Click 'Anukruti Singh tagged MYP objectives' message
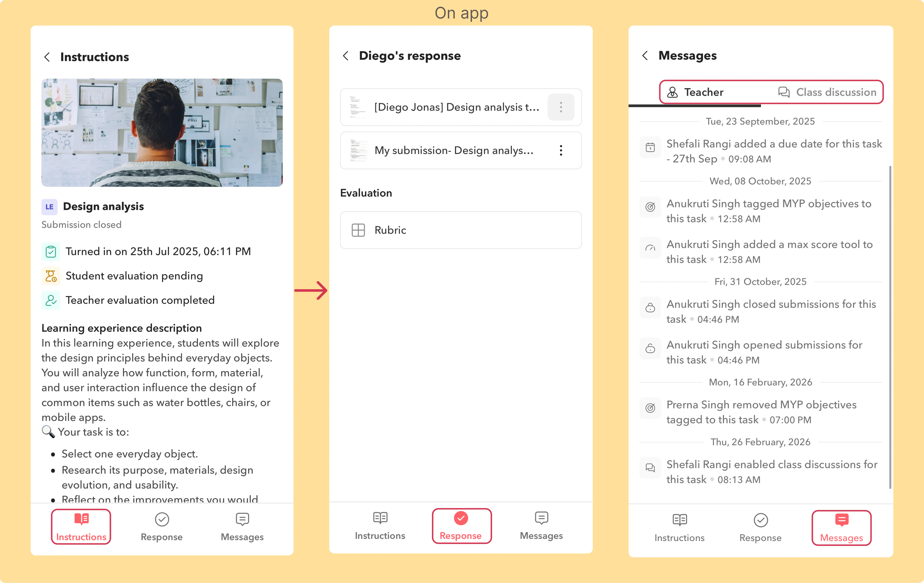This screenshot has height=583, width=924. click(769, 211)
